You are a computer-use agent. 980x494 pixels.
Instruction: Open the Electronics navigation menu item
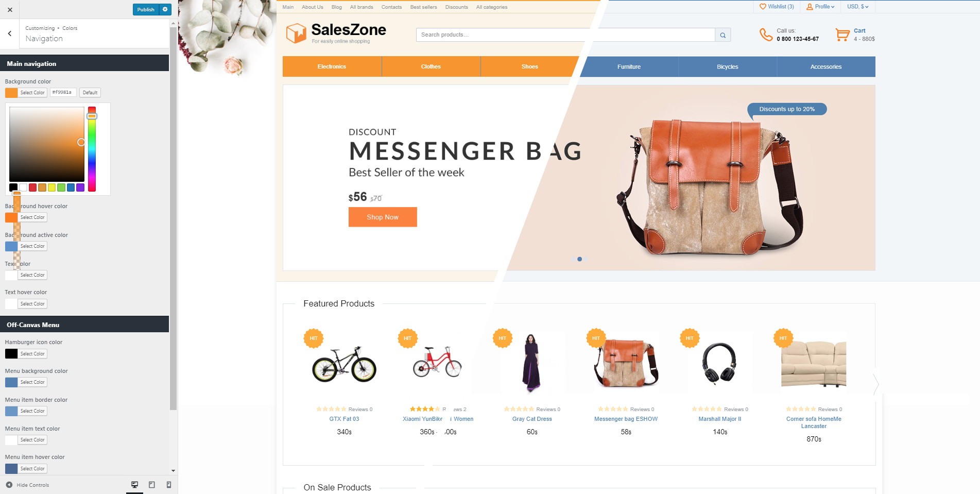tap(332, 67)
